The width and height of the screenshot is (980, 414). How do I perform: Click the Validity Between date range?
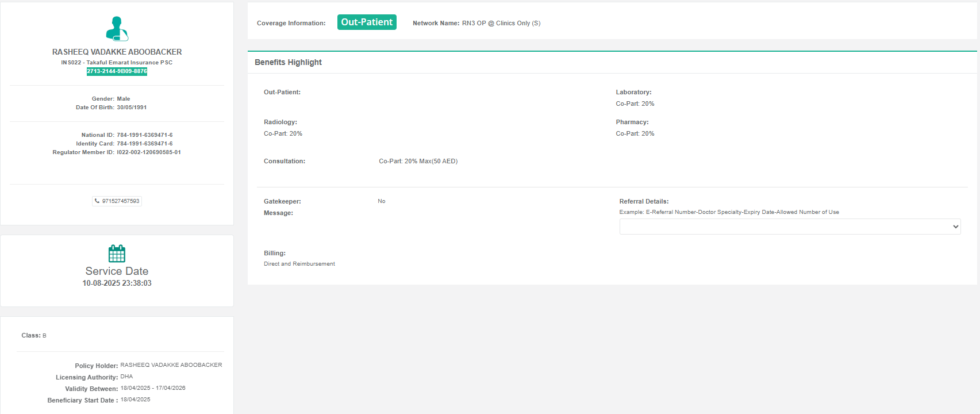[153, 388]
